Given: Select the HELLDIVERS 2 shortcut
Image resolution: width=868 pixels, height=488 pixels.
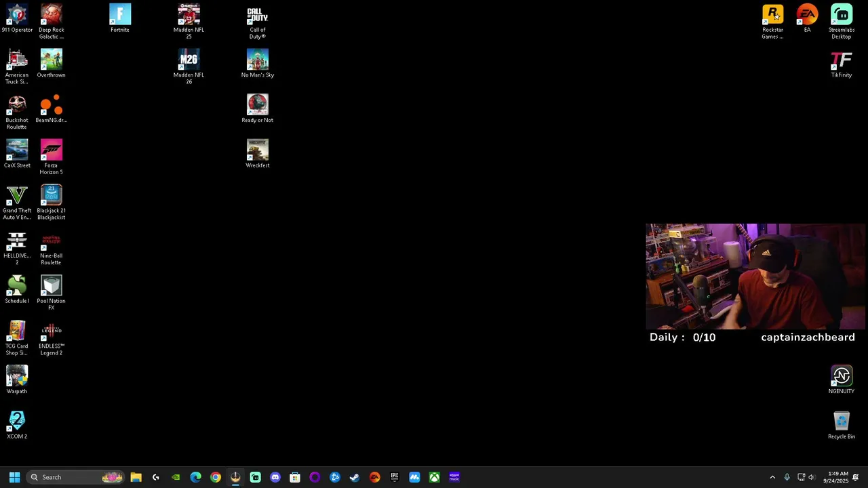Looking at the screenshot, I should (17, 247).
